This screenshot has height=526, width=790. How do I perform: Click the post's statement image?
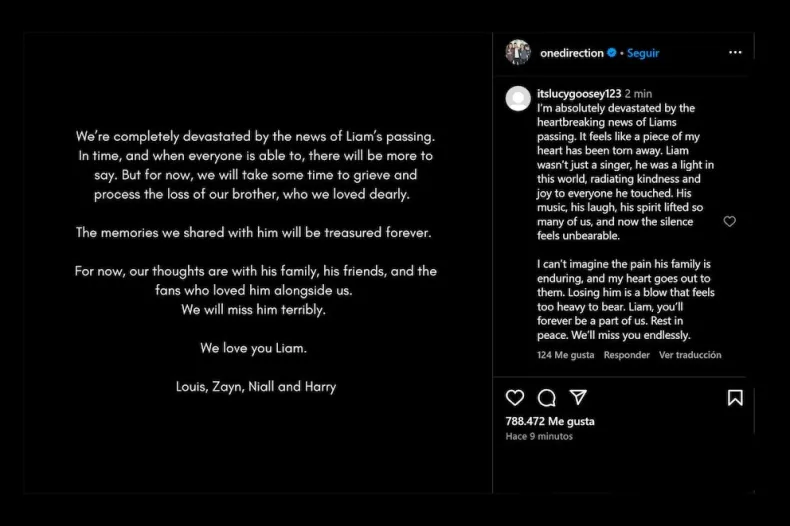point(257,262)
